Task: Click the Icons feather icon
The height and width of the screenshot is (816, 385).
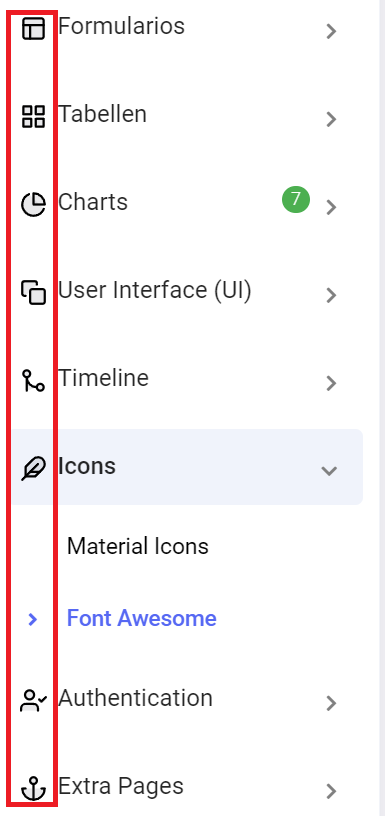Action: click(33, 468)
